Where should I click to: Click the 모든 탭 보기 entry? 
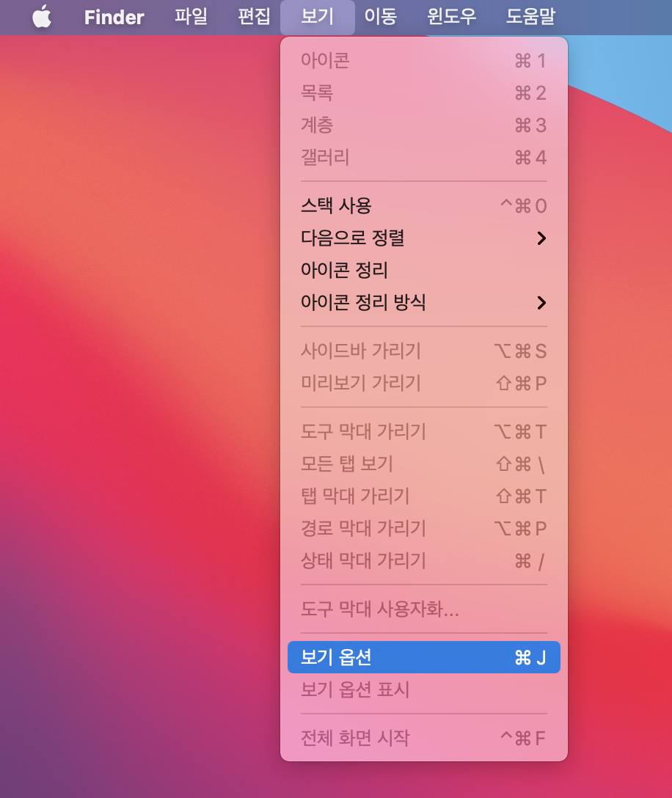(x=423, y=464)
